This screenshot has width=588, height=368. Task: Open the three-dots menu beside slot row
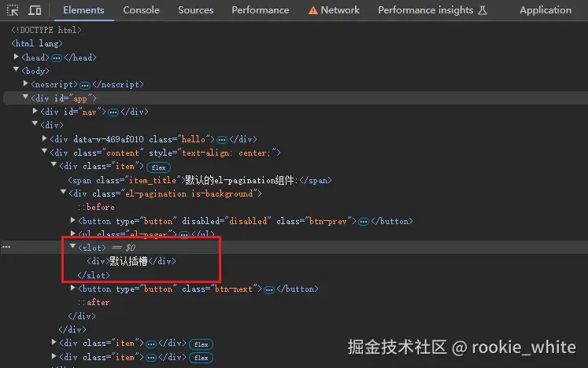pyautogui.click(x=6, y=247)
